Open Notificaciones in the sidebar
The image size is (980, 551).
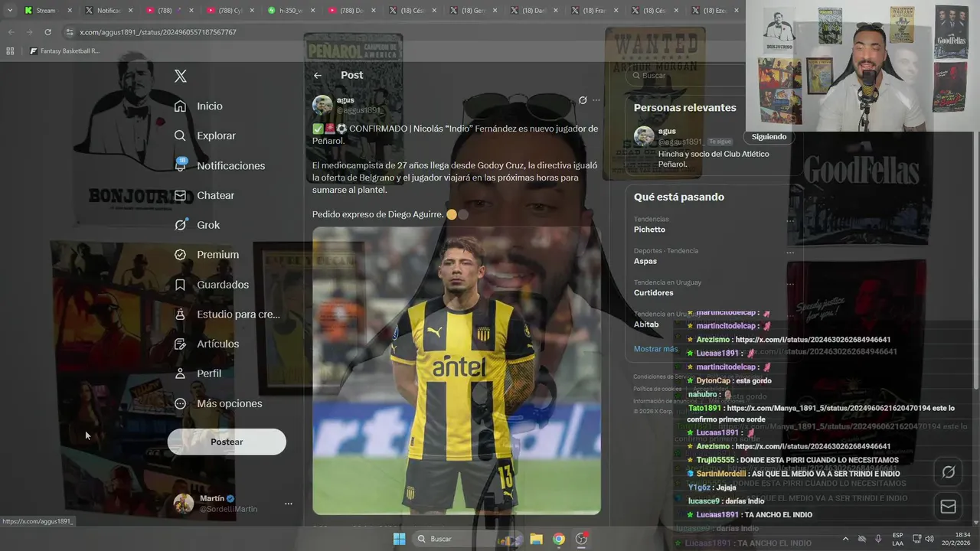(219, 165)
